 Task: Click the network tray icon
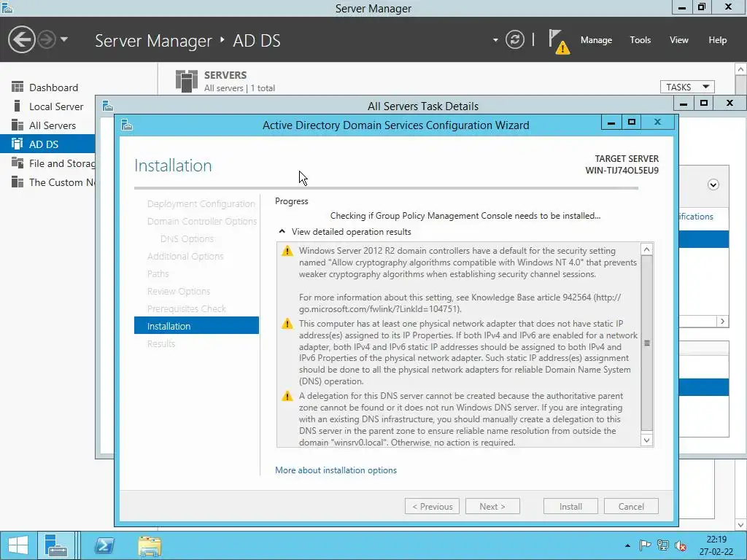[662, 545]
